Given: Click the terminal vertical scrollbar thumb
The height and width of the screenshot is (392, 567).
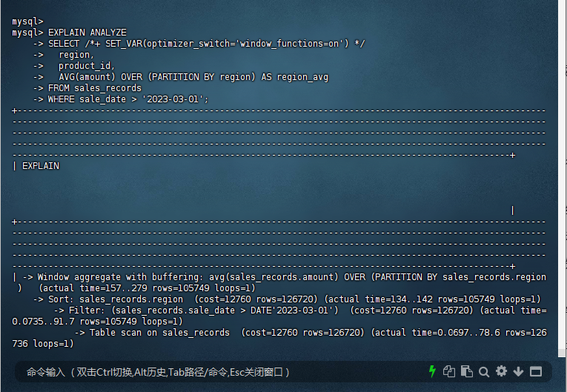Looking at the screenshot, I should click(x=562, y=353).
